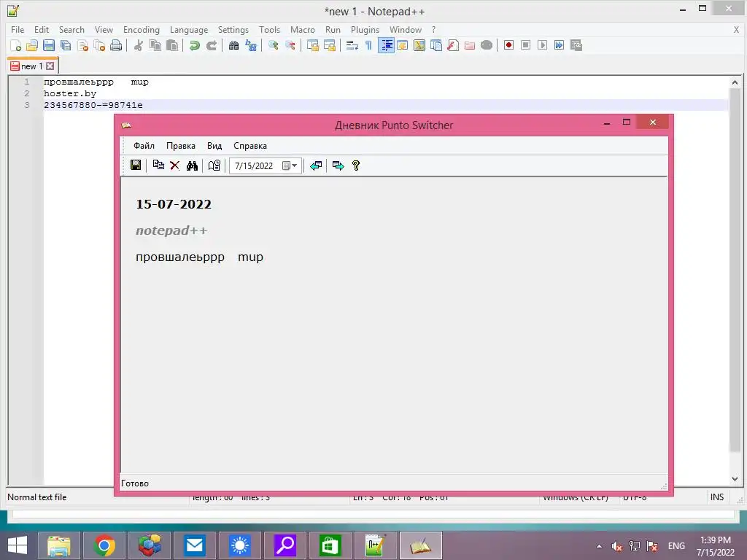Click the 'notepad++' diary entry label
This screenshot has height=560, width=747.
click(x=171, y=230)
